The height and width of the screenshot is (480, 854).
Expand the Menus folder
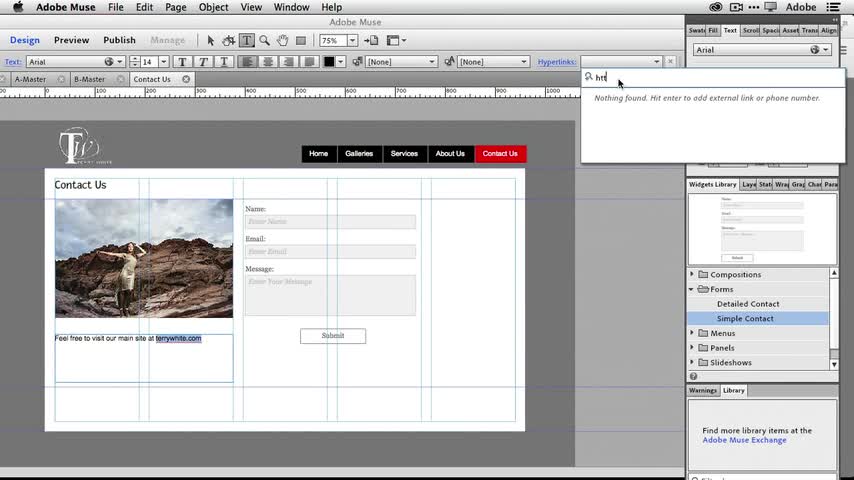(692, 333)
